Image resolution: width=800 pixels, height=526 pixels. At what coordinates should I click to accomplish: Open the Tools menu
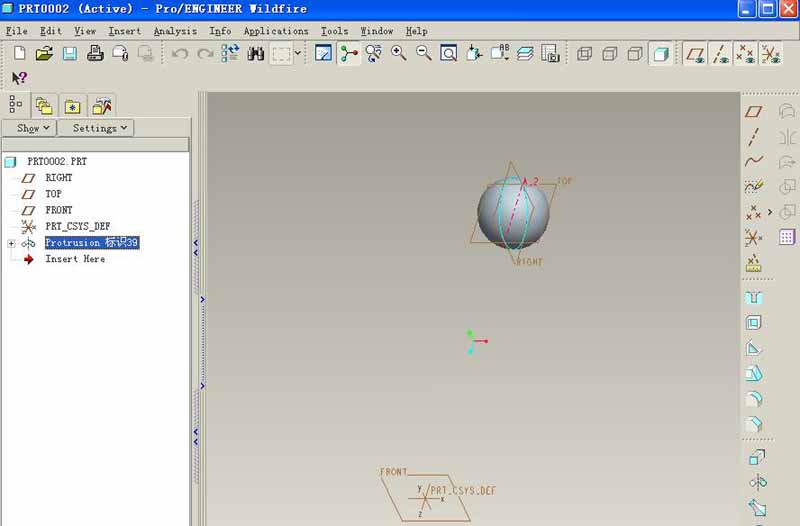(334, 31)
